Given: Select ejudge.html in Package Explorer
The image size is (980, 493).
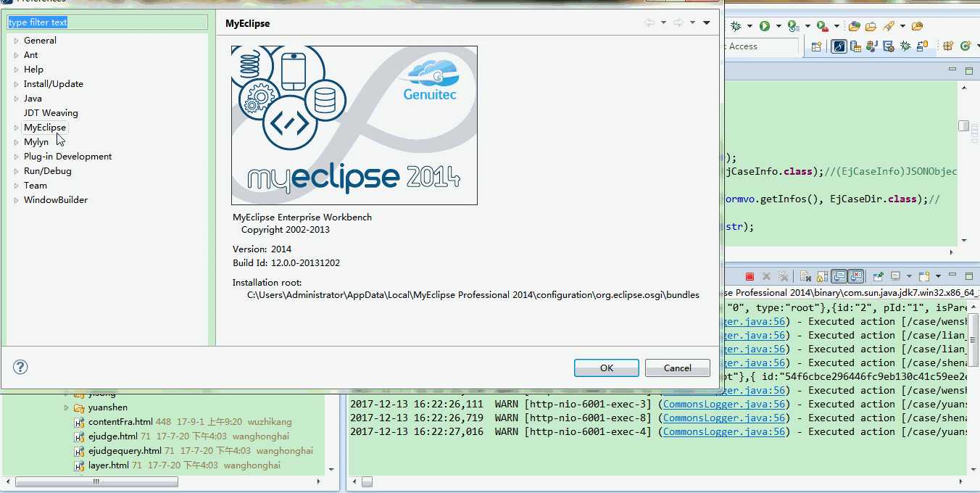Looking at the screenshot, I should [x=113, y=436].
